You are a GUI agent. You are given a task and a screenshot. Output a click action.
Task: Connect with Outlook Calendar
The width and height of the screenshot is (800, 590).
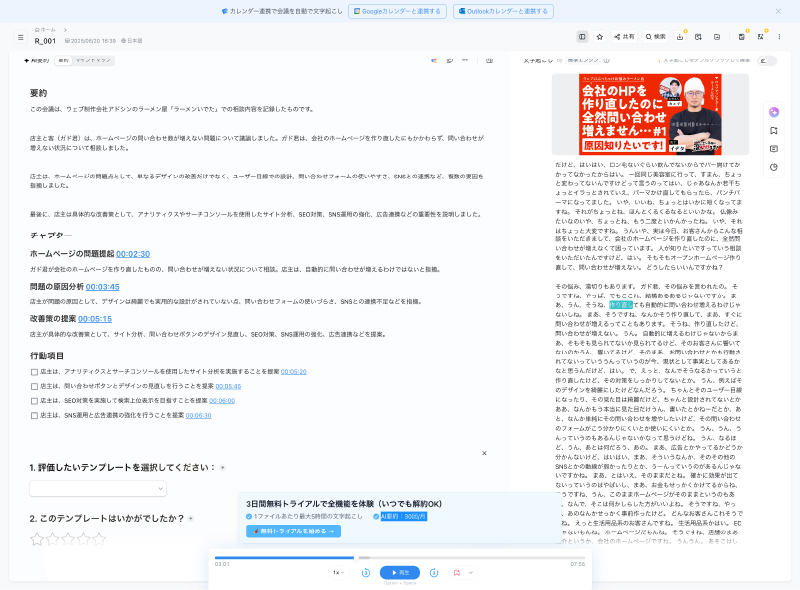tap(503, 11)
